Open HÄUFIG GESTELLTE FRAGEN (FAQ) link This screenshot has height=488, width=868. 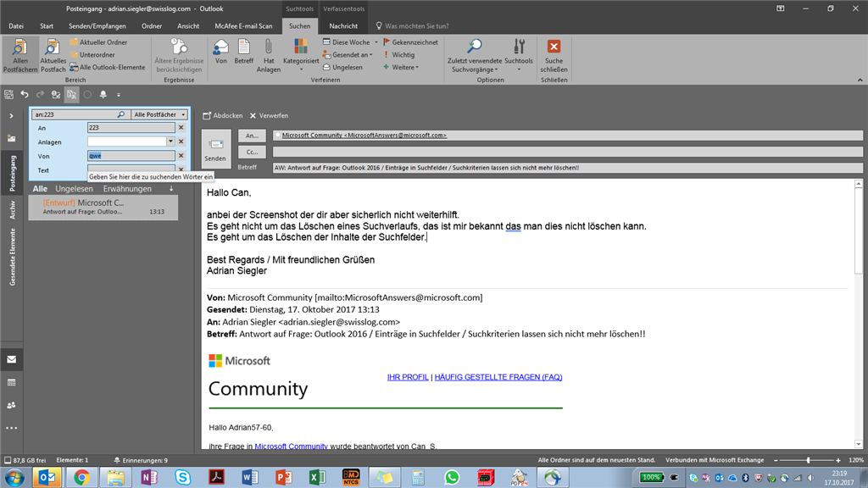point(498,377)
